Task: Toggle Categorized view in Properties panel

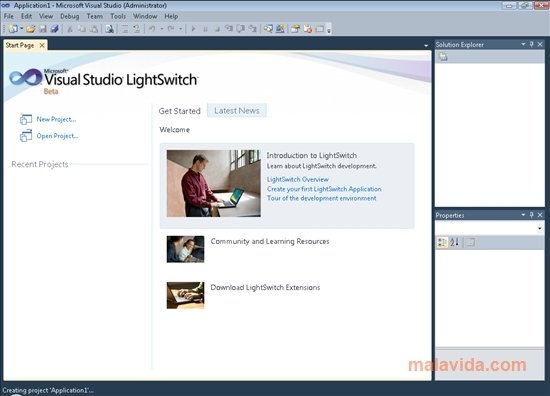Action: (442, 242)
